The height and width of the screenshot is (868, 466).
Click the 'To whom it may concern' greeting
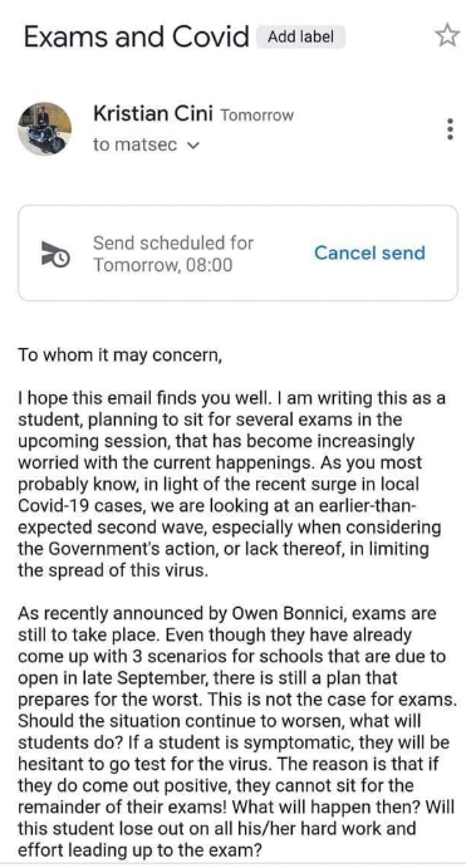pos(120,355)
